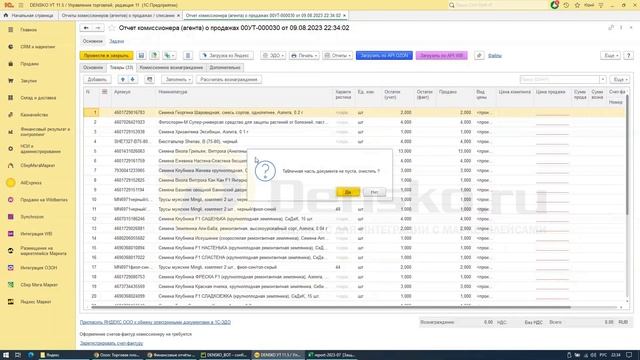Image resolution: width=640 pixels, height=360 pixels.
Task: Open Финансовый результат и контроллинг section
Action: tap(45, 132)
